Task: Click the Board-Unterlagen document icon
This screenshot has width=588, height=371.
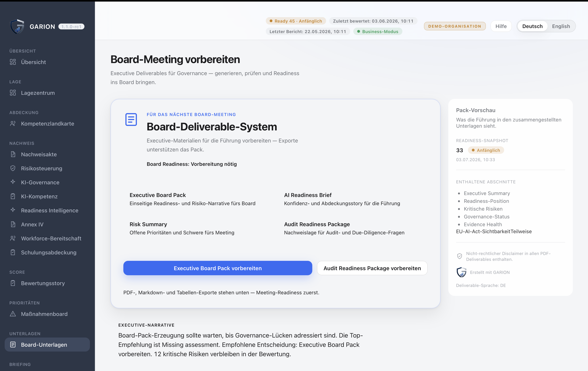Action: click(x=13, y=345)
